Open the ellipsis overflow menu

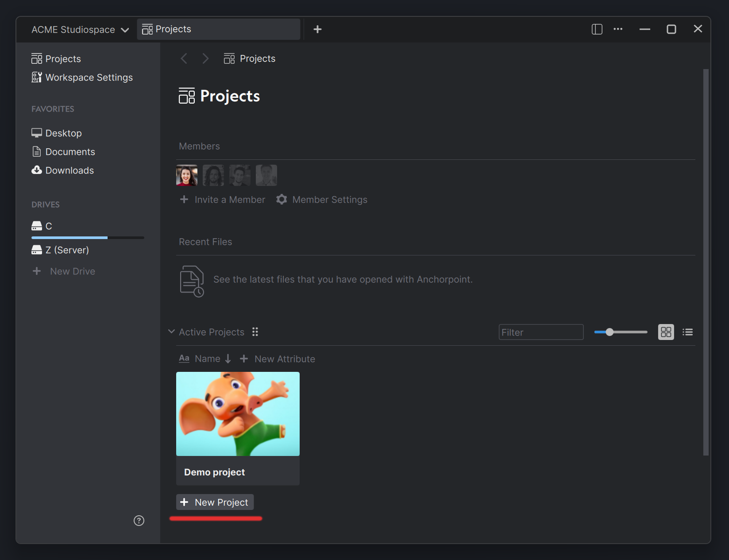(618, 29)
